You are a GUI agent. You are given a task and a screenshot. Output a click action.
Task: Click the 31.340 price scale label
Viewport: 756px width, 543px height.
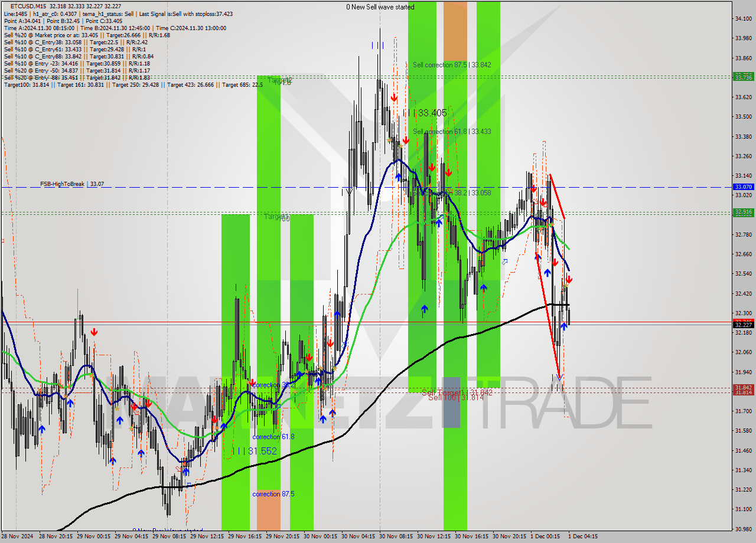(743, 470)
